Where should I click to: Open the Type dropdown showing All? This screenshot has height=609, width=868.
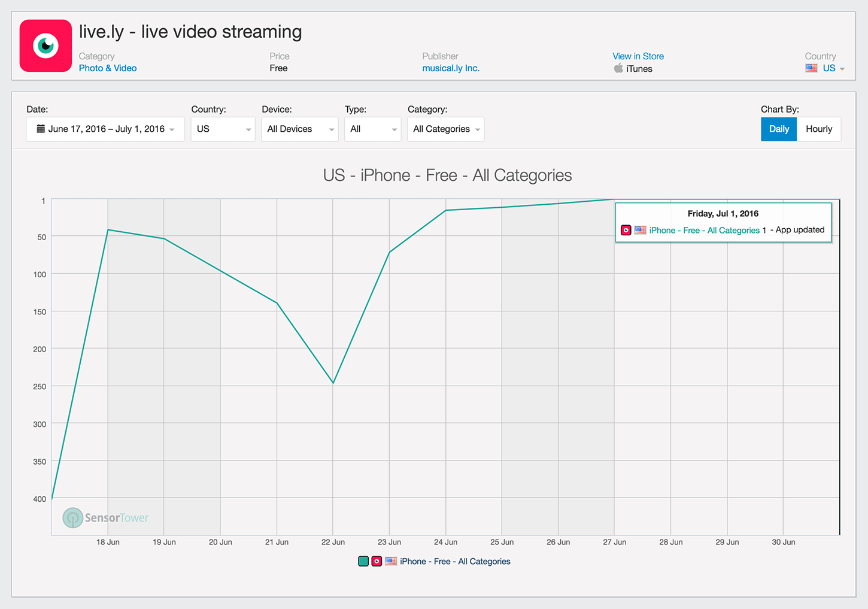pyautogui.click(x=373, y=129)
